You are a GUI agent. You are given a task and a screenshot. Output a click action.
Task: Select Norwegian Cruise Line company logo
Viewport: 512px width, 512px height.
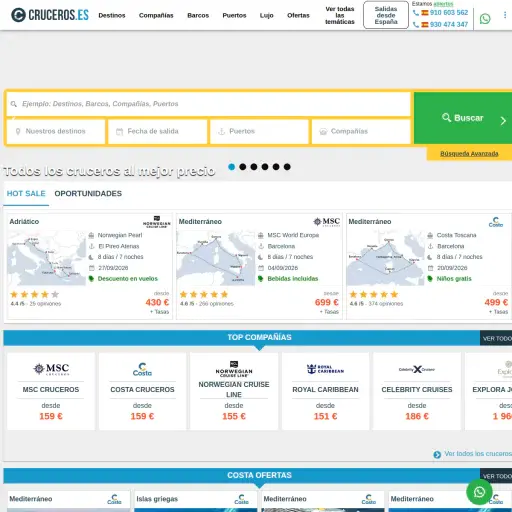click(234, 369)
